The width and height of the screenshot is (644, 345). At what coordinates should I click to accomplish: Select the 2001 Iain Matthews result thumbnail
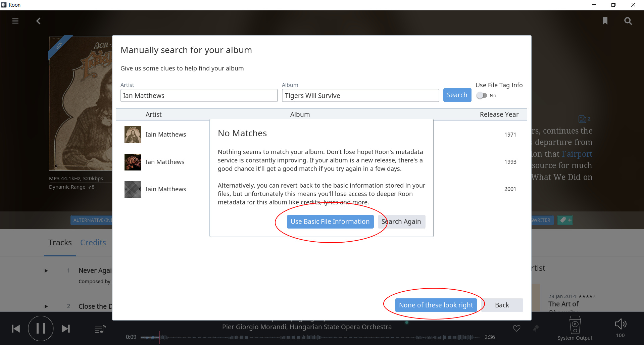pyautogui.click(x=133, y=189)
